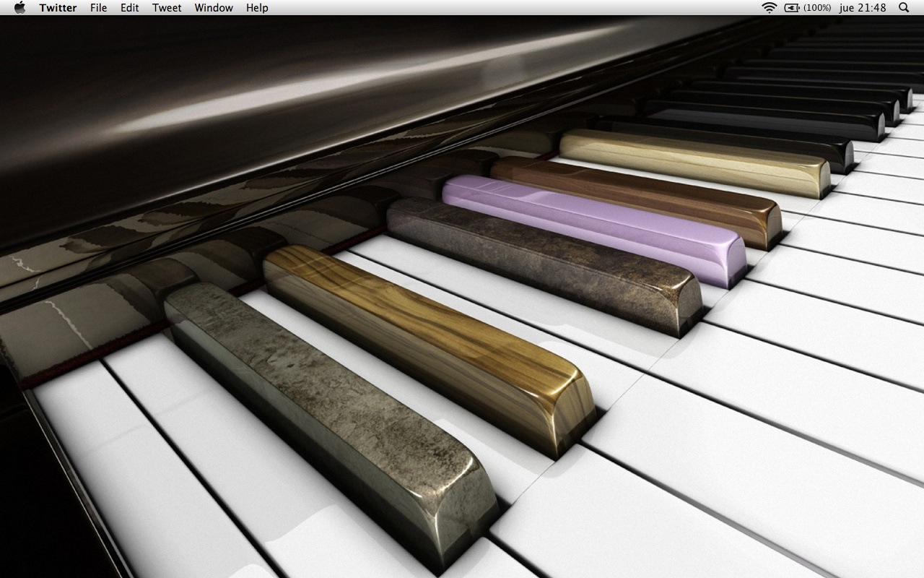Click the battery status icon
The width and height of the screenshot is (924, 578).
click(793, 7)
